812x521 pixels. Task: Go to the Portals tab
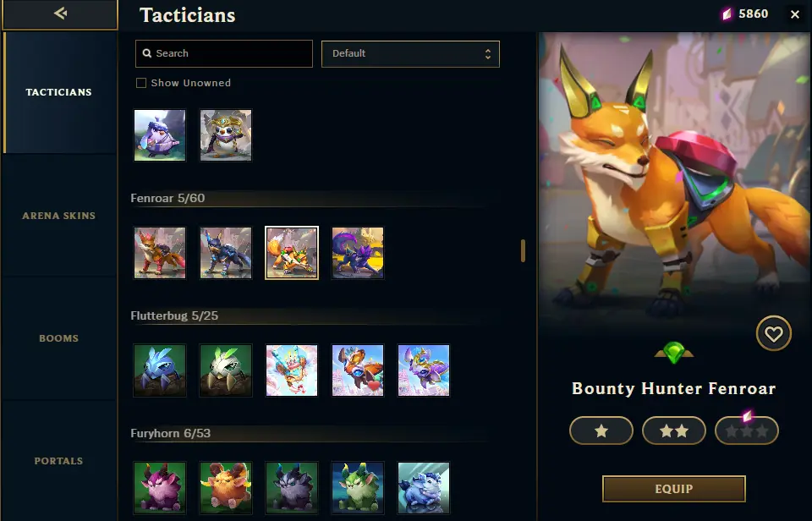tap(59, 461)
